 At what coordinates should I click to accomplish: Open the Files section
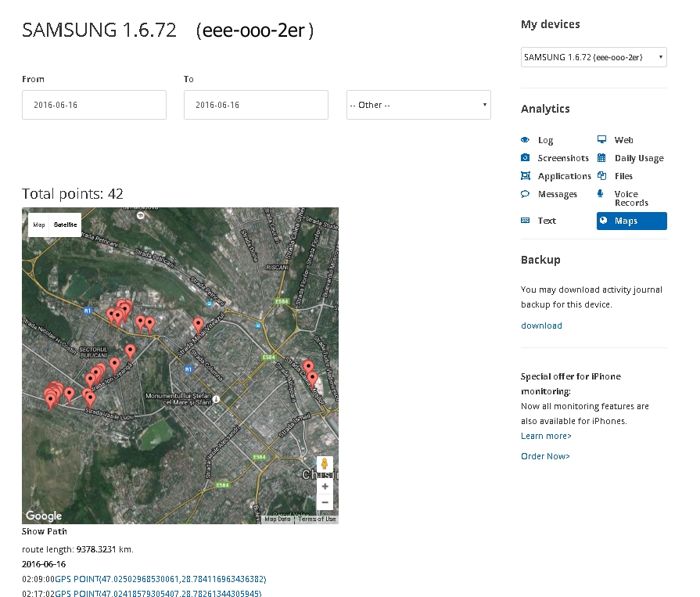623,176
